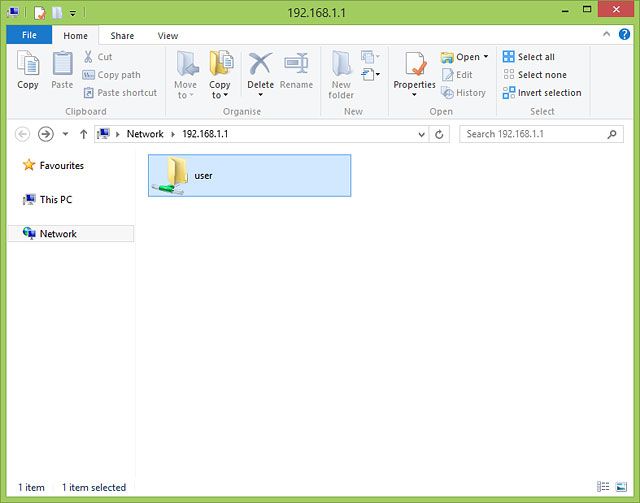
Task: Click Edit in the Open group
Action: 458,75
